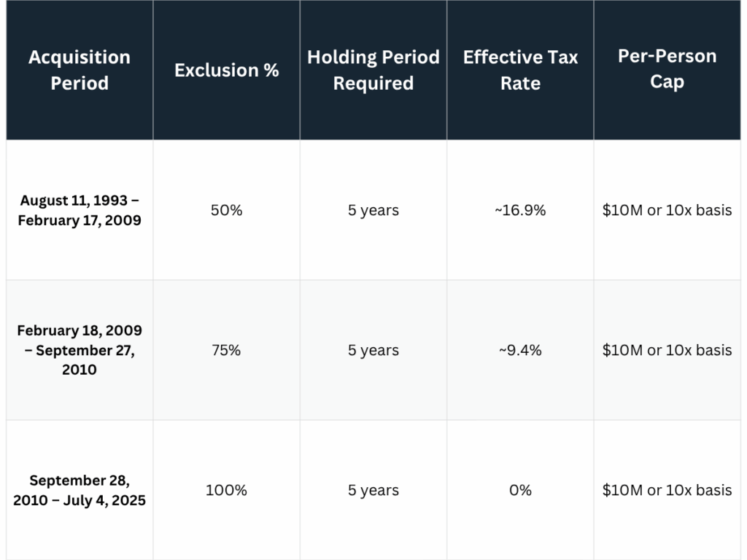Select the ~9.4% effective tax rate cell
The image size is (747, 560).
520,350
